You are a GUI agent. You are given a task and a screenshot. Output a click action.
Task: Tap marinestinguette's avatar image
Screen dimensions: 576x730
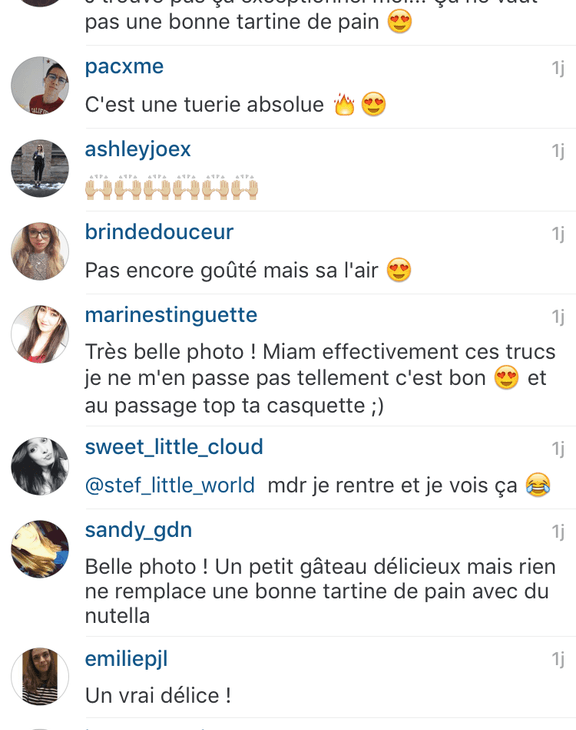pos(40,334)
